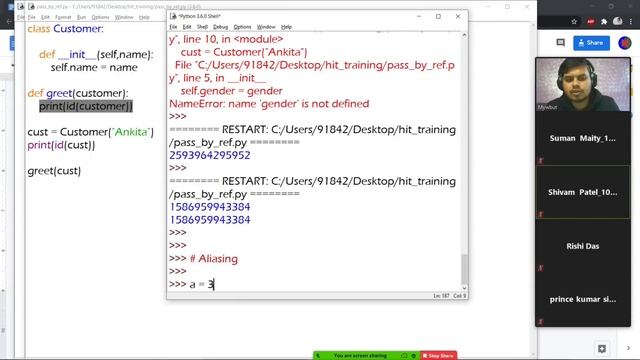Image resolution: width=640 pixels, height=360 pixels.
Task: Click the blue Share button
Action: coord(591,43)
